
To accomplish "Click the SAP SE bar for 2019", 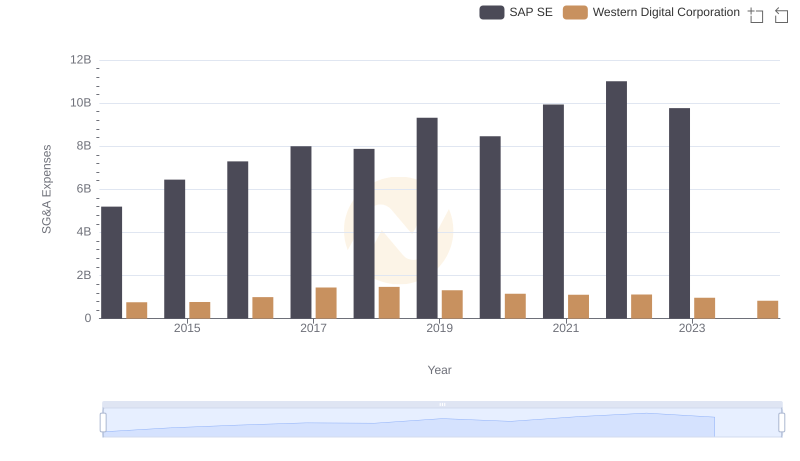I will click(x=427, y=218).
